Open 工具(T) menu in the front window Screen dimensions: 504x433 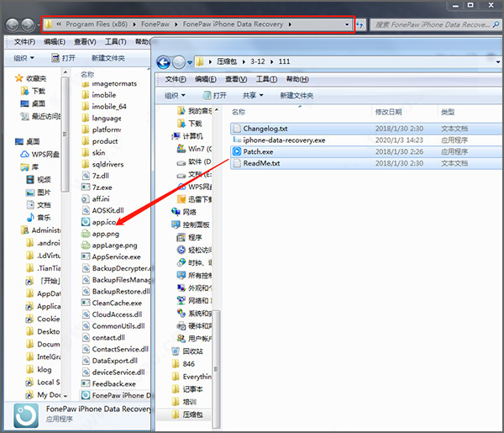[266, 79]
